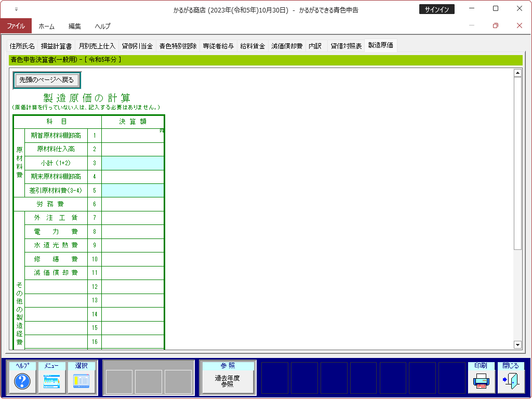The width and height of the screenshot is (532, 399).
Task: Click the 科目 column header
Action: [x=57, y=122]
